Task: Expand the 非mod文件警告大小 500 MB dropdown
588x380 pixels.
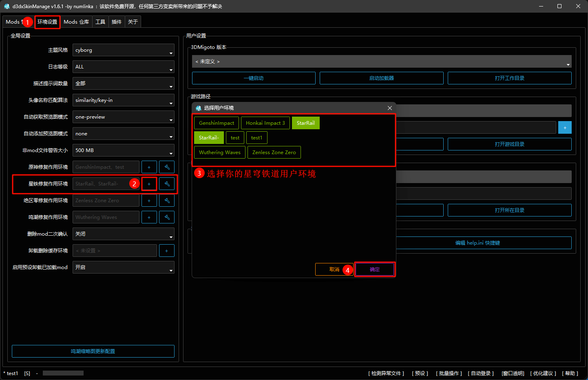Action: coord(124,150)
